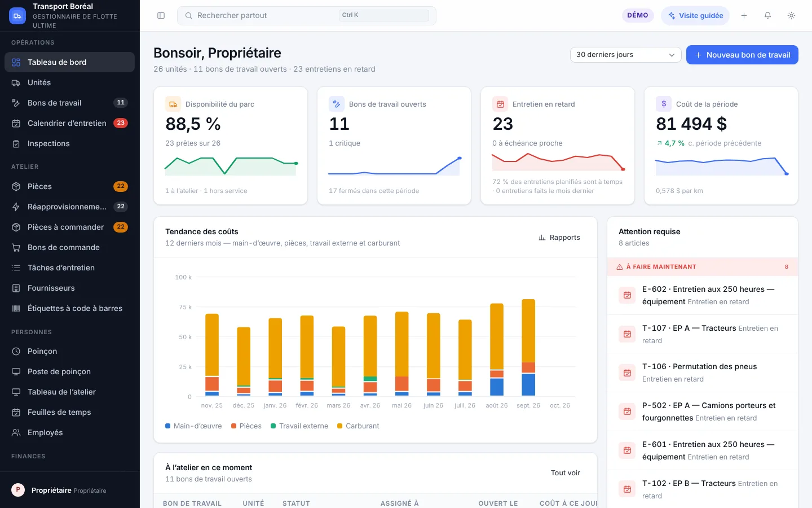Open T-106 Permutation des pneus item
Viewport: 812px width, 508px height.
703,373
